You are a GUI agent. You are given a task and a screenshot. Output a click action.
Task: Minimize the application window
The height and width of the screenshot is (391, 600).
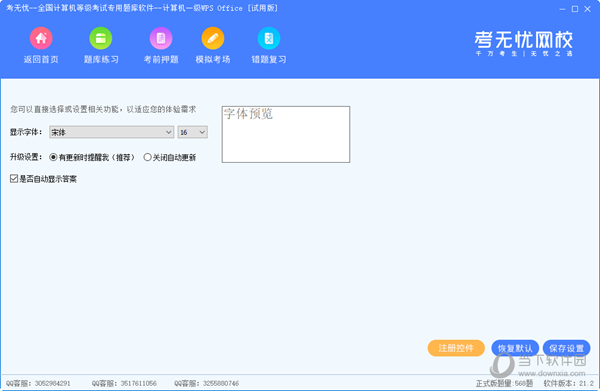click(562, 9)
